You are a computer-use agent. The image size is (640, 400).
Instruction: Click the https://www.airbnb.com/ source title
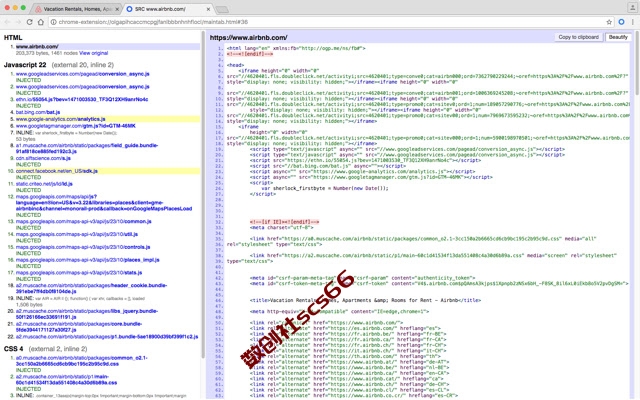(249, 38)
